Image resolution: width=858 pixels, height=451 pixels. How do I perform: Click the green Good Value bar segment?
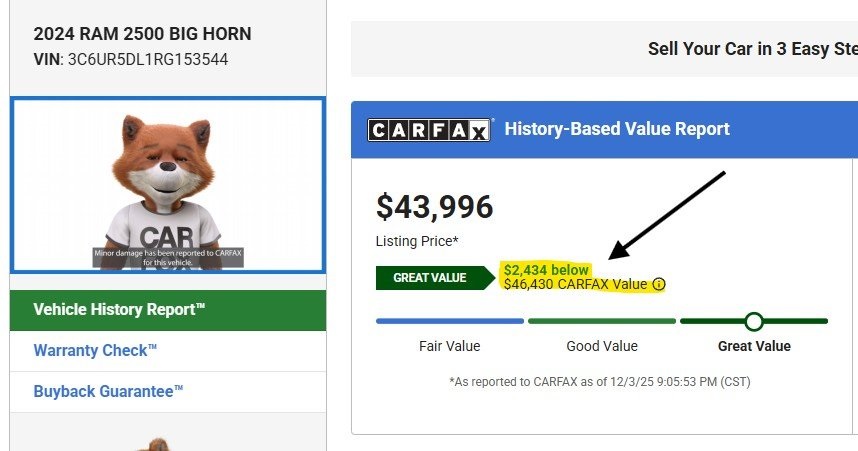(601, 321)
